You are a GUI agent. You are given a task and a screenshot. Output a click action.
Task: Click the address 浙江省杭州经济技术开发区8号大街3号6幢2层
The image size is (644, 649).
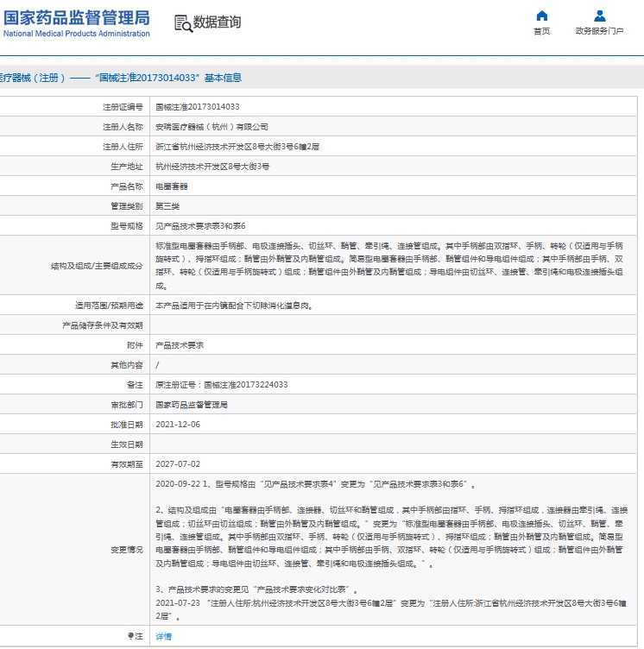pos(237,147)
